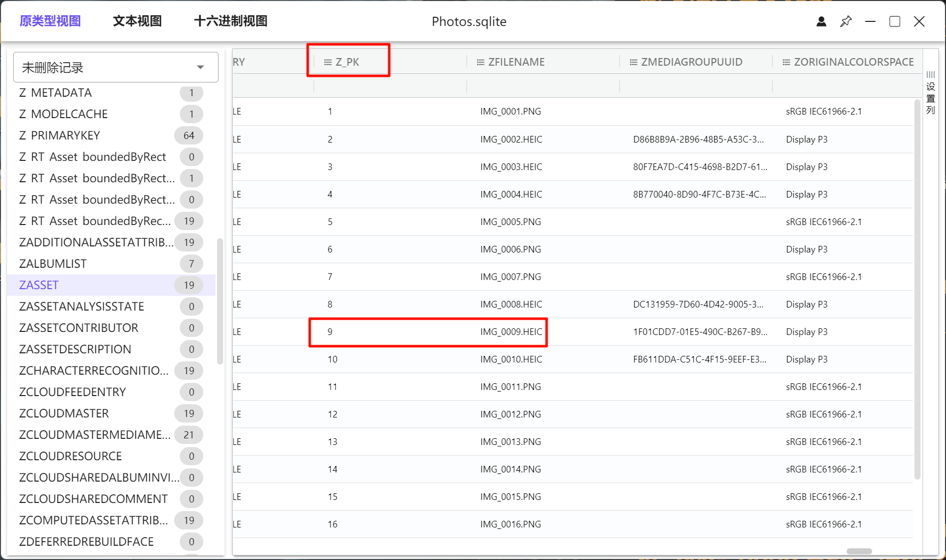946x560 pixels.
Task: Click the ZFILENAME filter input field
Action: tap(543, 86)
